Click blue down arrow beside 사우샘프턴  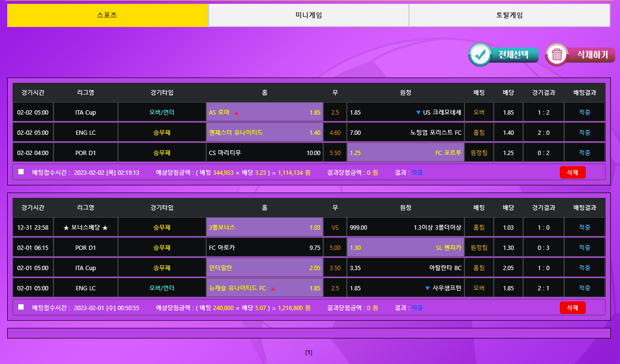tap(427, 288)
